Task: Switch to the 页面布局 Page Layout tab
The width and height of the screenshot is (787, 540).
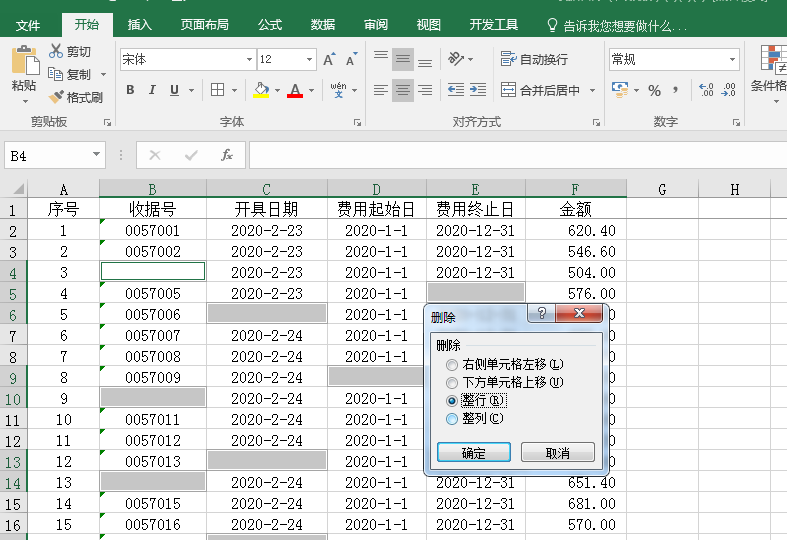Action: coord(204,25)
